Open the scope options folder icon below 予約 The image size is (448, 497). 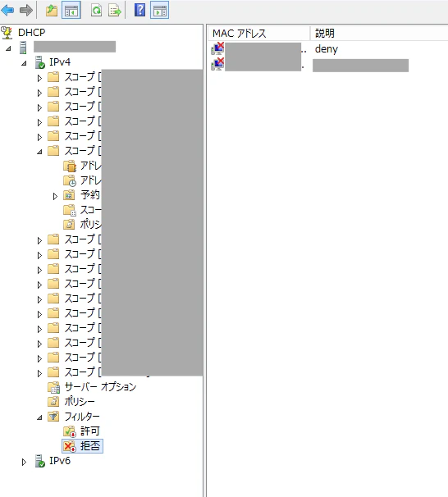70,210
